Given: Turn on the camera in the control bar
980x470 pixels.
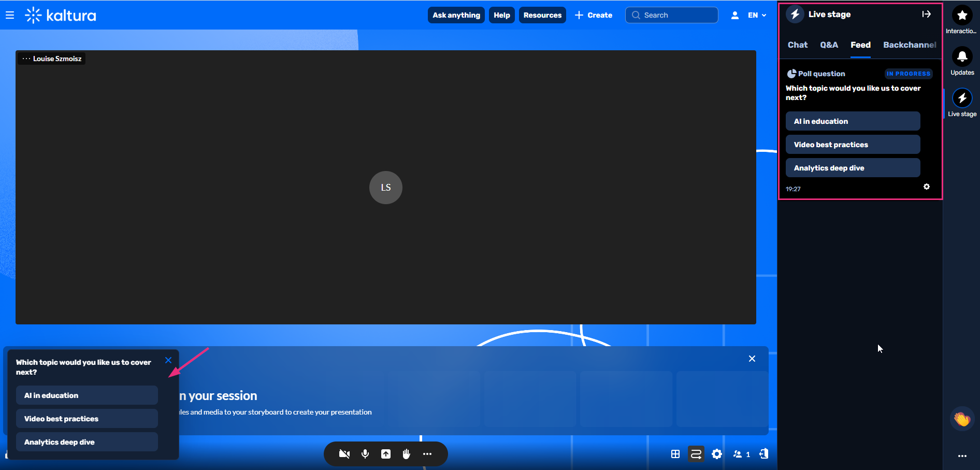Looking at the screenshot, I should pos(344,454).
